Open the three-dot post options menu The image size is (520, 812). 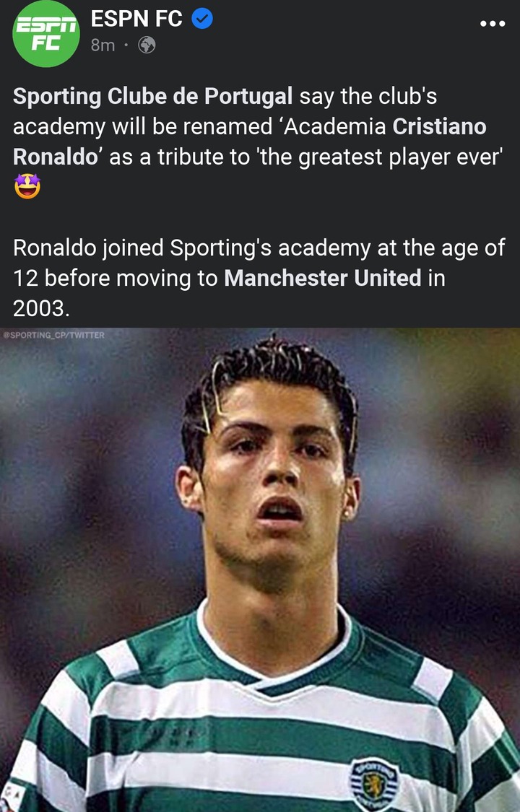tap(493, 23)
